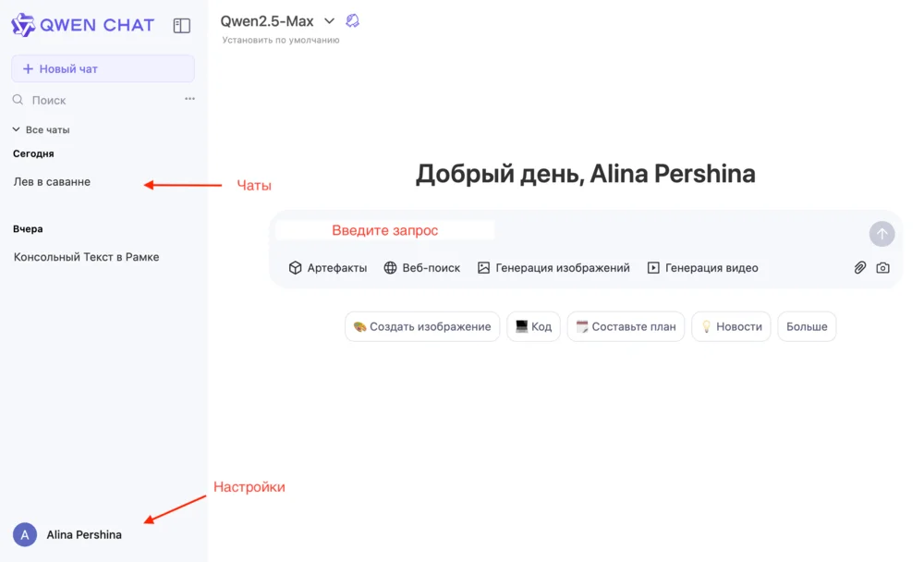924x562 pixels.
Task: Open the camera capture icon
Action: pos(882,268)
